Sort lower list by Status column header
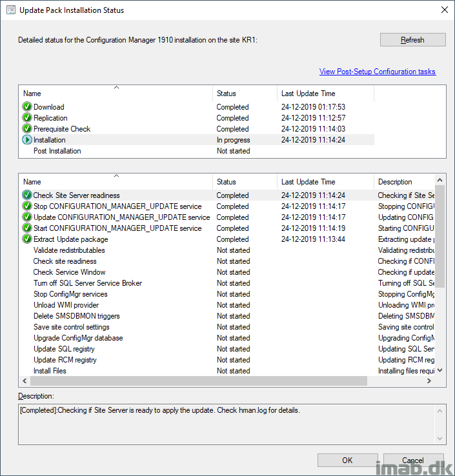Viewport: 455px width, 476px height. (x=245, y=181)
